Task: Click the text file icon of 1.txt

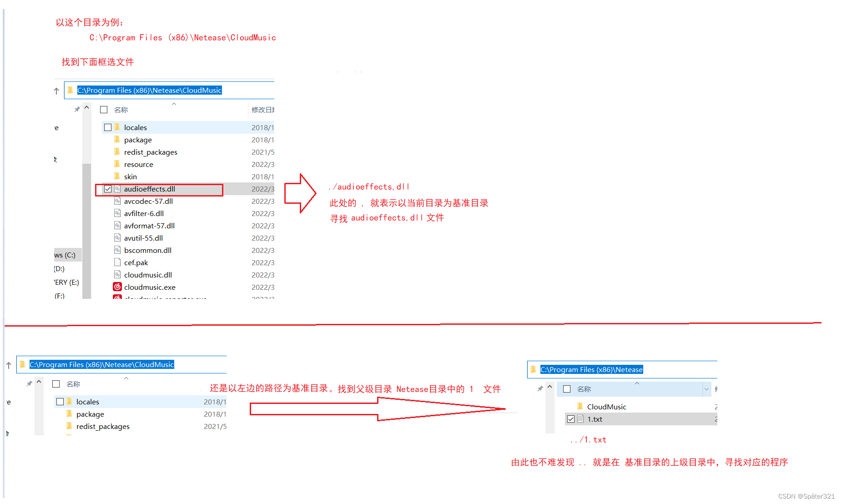Action: (580, 418)
